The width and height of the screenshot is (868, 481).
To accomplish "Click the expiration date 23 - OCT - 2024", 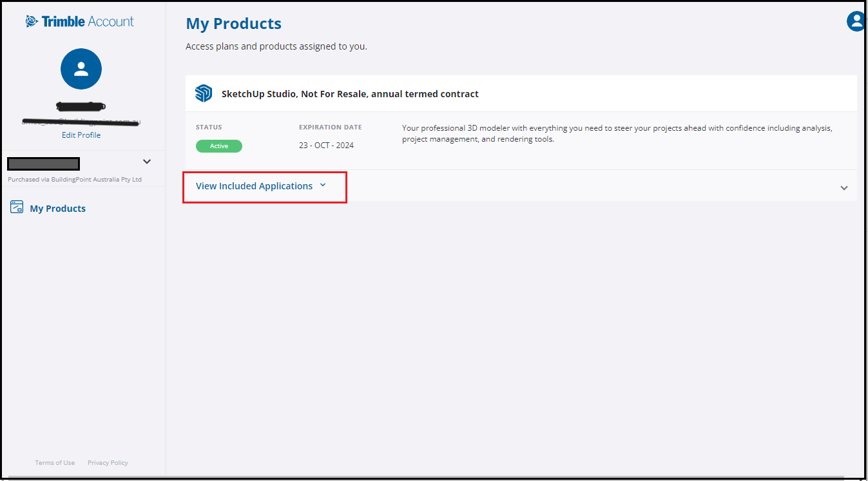I will click(x=326, y=145).
